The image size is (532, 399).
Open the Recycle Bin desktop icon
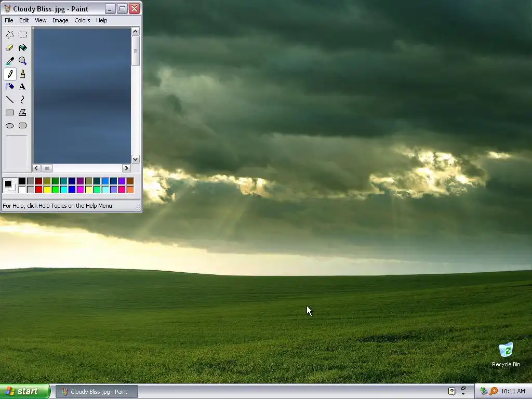pos(506,354)
